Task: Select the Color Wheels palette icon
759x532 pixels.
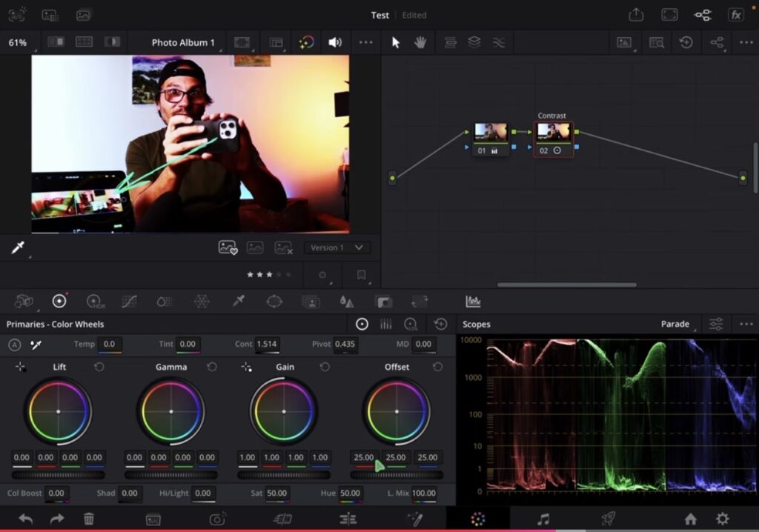Action: pyautogui.click(x=59, y=301)
